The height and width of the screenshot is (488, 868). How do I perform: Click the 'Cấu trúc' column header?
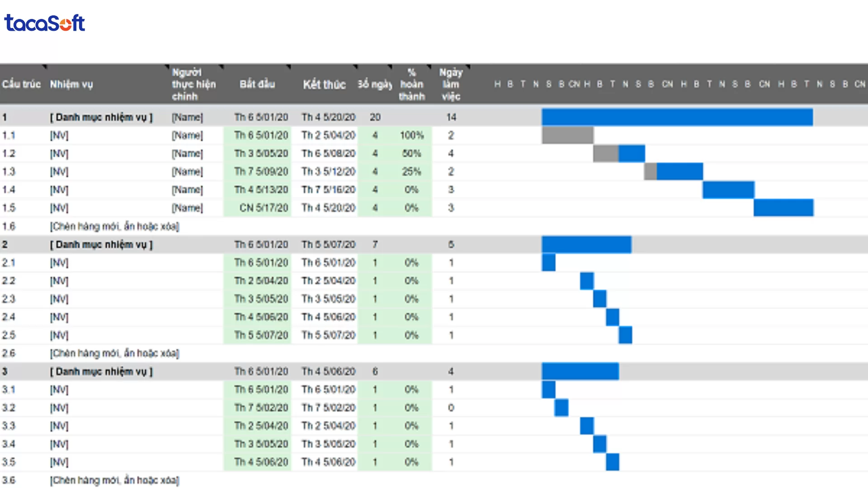(x=21, y=84)
